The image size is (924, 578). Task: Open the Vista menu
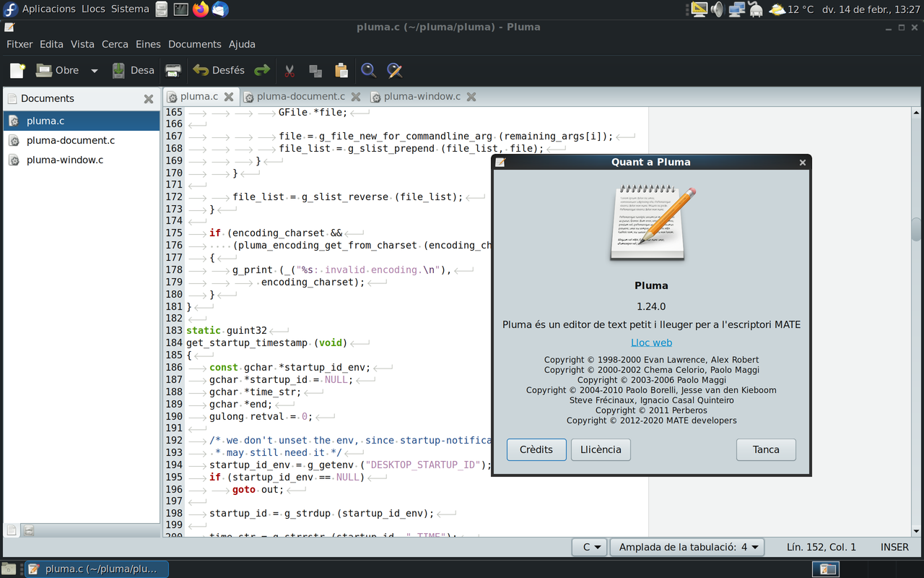[82, 44]
